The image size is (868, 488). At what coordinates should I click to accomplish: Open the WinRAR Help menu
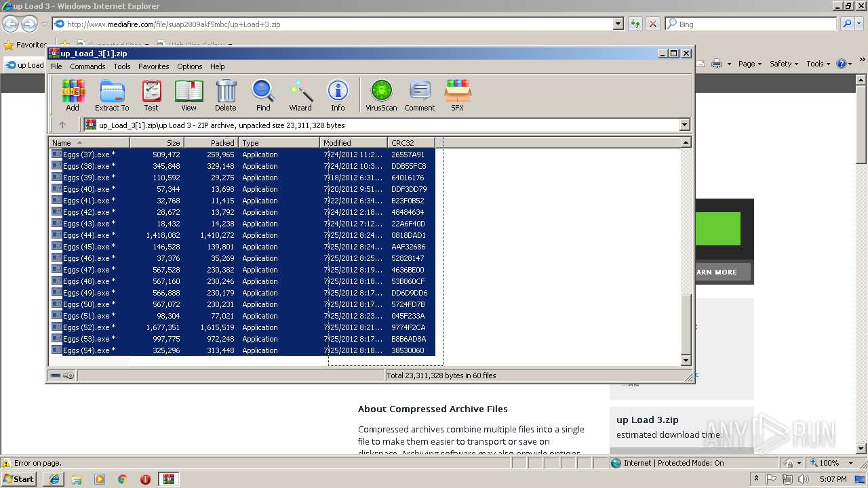pos(218,66)
